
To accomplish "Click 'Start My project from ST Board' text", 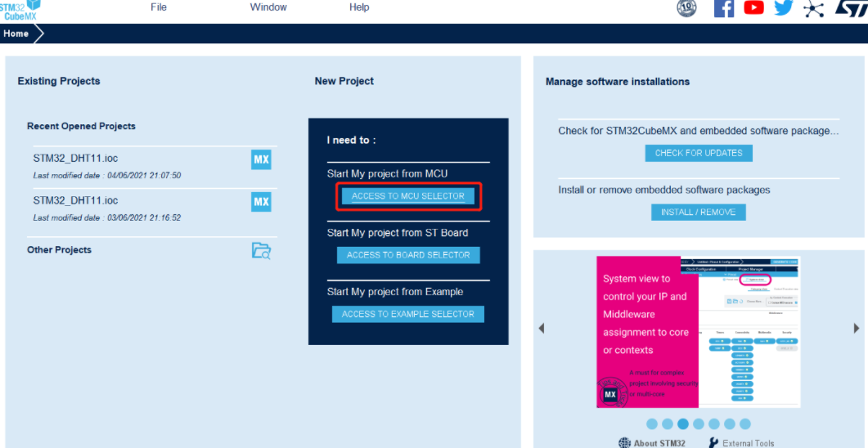I will coord(398,233).
